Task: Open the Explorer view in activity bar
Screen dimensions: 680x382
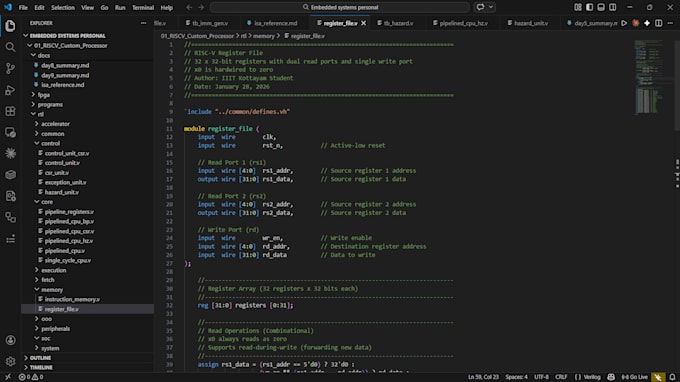Action: pyautogui.click(x=10, y=26)
